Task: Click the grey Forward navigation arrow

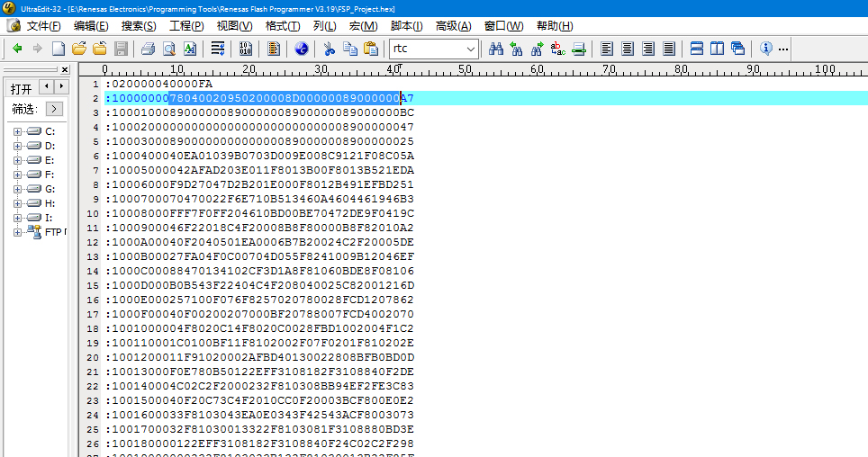Action: (x=37, y=49)
